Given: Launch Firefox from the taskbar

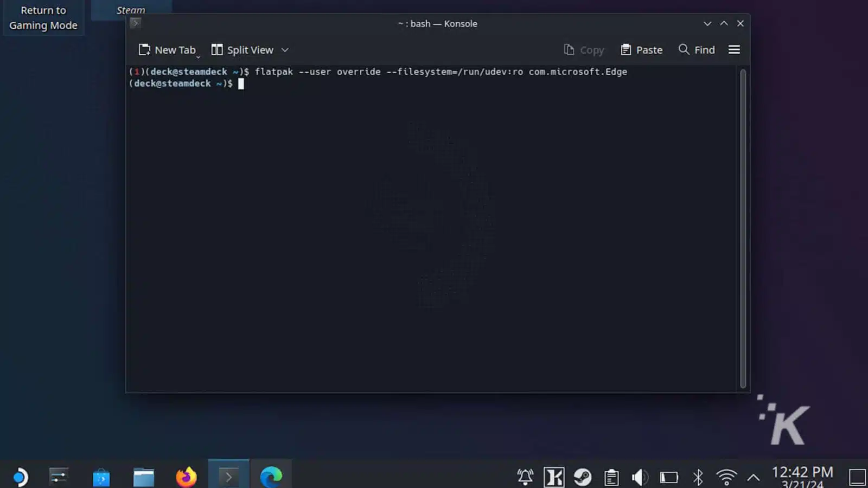Looking at the screenshot, I should click(x=186, y=477).
